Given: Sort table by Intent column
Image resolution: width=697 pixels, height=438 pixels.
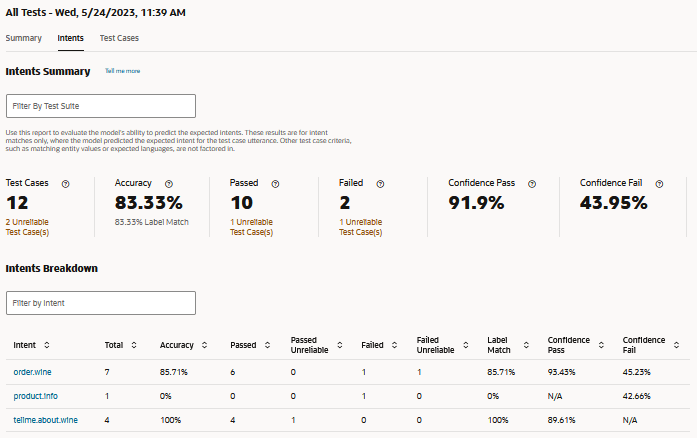Looking at the screenshot, I should (x=47, y=345).
